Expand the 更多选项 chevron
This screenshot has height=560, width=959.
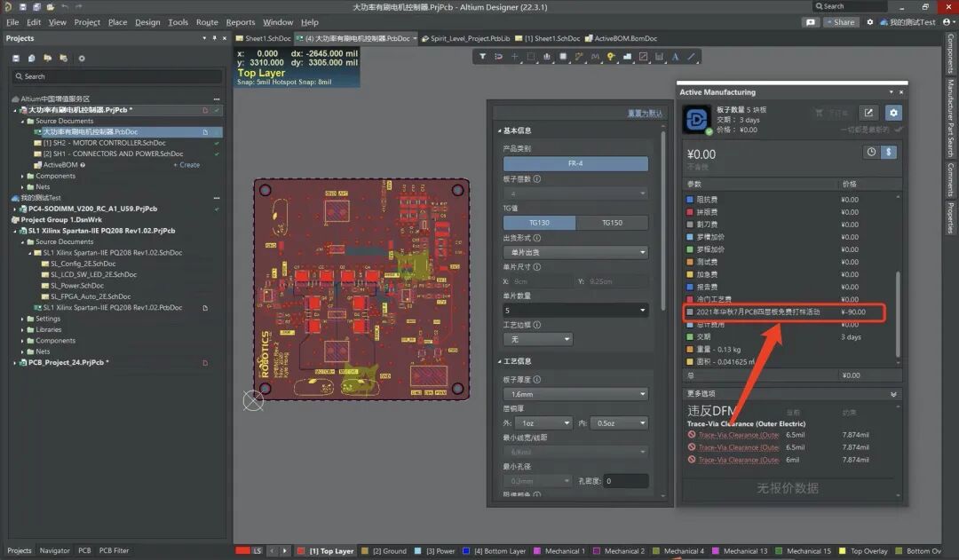[893, 394]
